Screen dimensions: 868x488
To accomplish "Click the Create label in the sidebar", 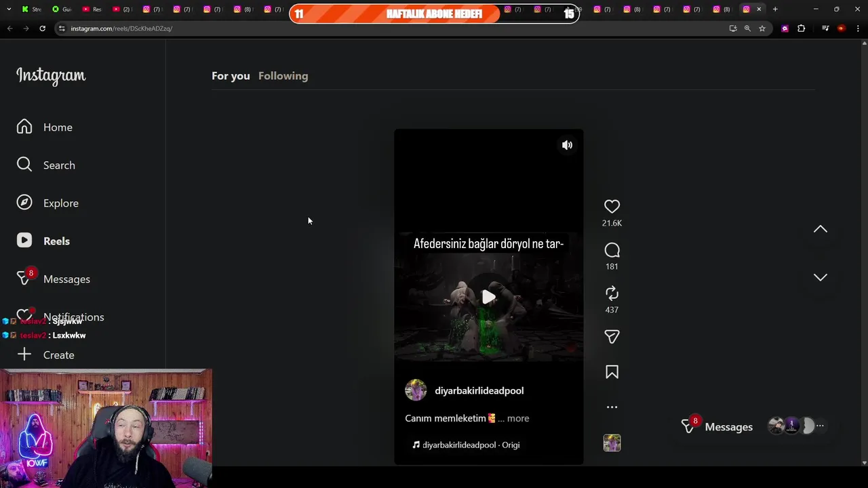I will coord(59,355).
